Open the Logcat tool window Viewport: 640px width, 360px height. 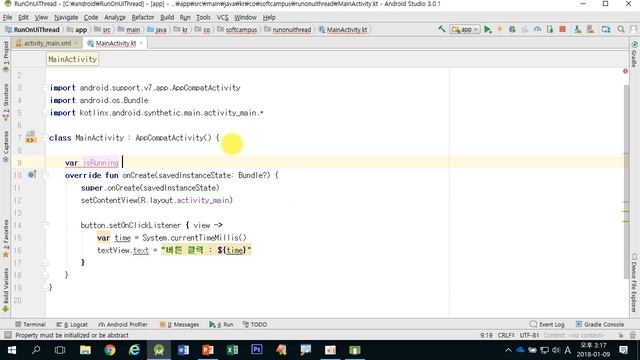[x=72, y=324]
